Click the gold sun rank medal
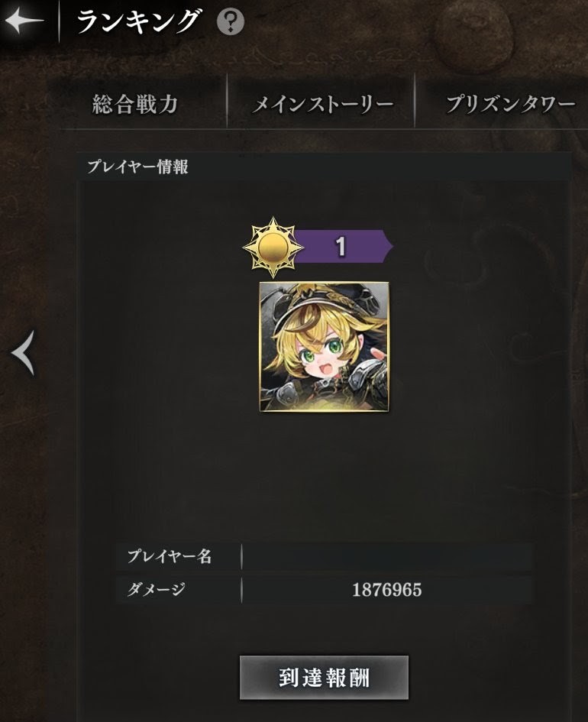The image size is (588, 722). pyautogui.click(x=273, y=248)
